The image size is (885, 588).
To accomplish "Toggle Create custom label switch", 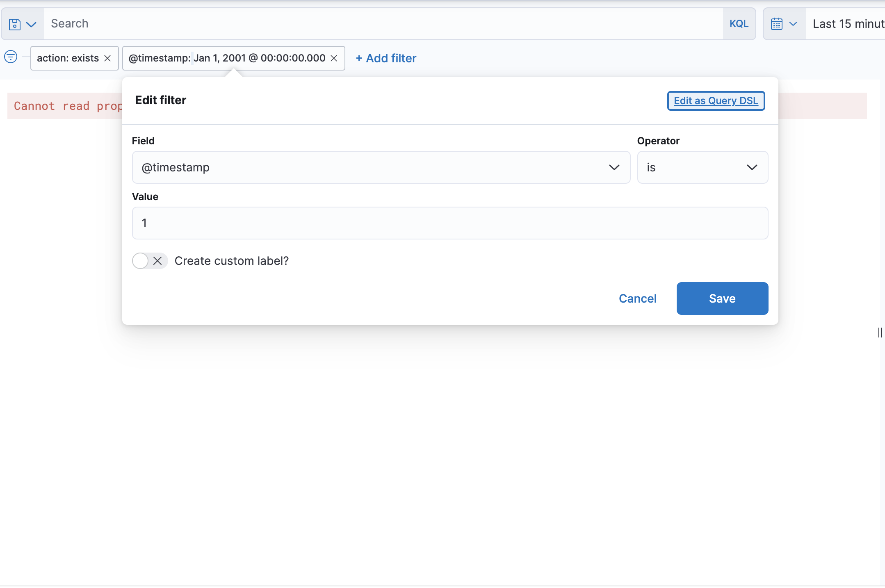I will coord(149,261).
